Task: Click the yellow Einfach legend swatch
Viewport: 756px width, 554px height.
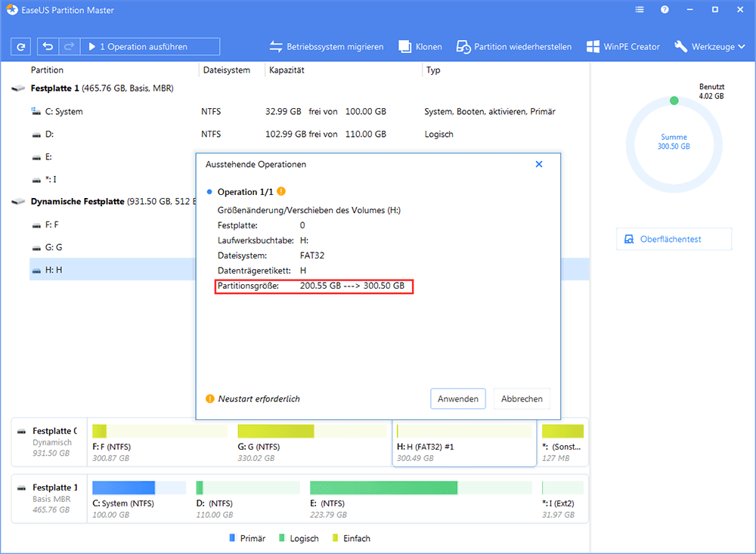Action: [335, 537]
